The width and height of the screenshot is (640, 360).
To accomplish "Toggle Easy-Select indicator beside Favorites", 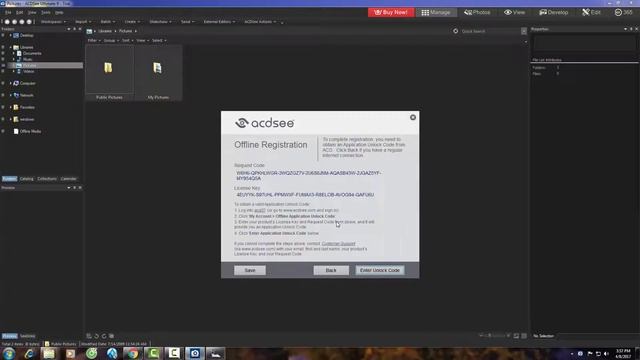I will [x=3, y=107].
